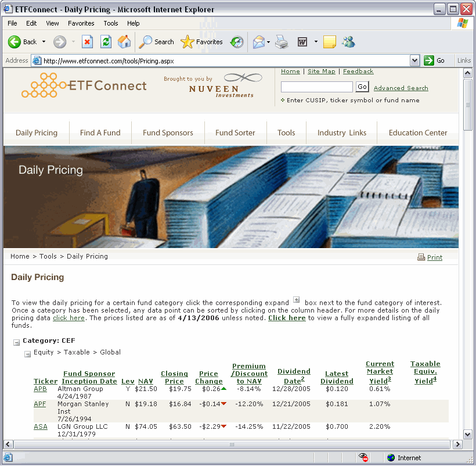The image size is (476, 466).
Task: Go to the browser Home page icon
Action: coord(124,42)
